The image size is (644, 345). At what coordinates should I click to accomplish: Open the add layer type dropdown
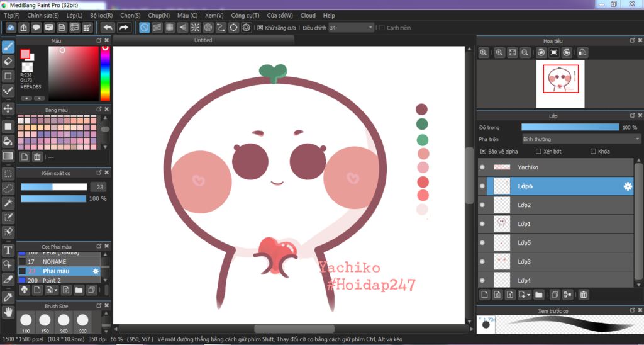(528, 295)
